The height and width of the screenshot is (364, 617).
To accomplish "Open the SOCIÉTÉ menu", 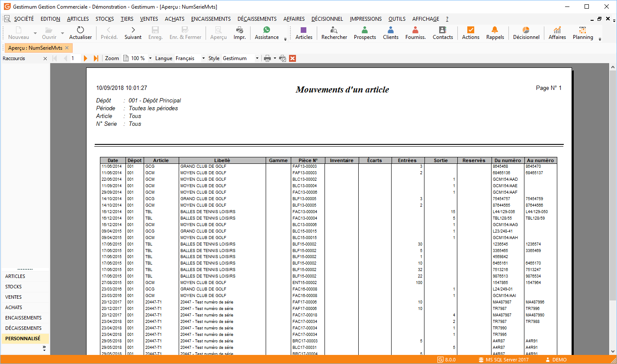I will (24, 19).
